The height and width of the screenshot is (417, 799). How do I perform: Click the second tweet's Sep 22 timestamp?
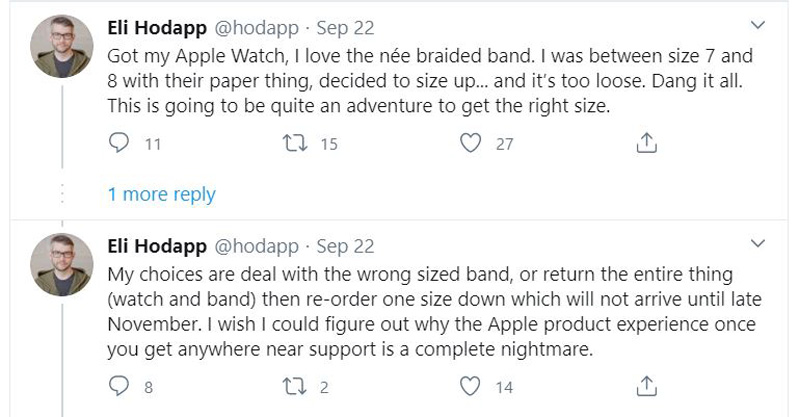click(x=345, y=246)
